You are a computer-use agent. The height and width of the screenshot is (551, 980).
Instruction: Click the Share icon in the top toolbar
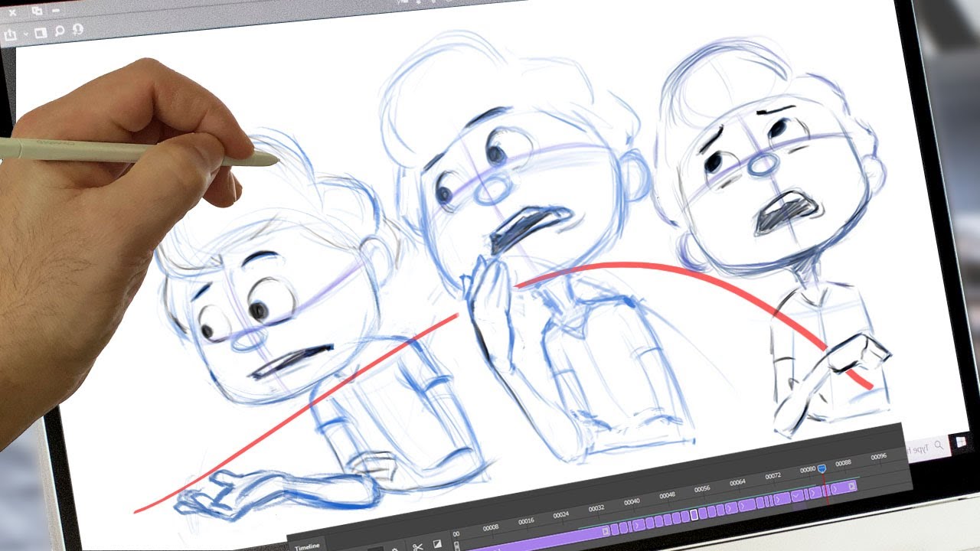10,34
